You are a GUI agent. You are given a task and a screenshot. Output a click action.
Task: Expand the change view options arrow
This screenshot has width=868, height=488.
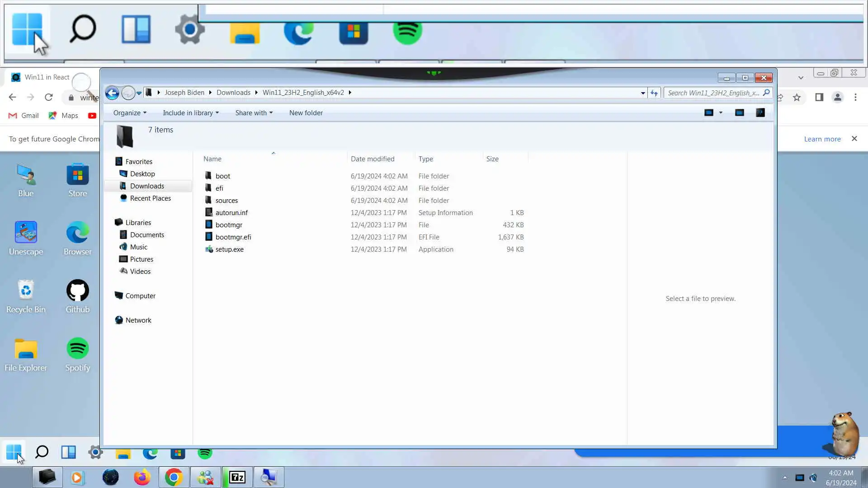pyautogui.click(x=721, y=113)
